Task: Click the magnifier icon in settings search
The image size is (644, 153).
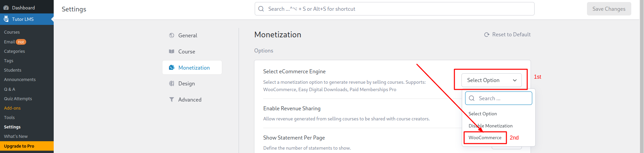Action: coord(261,9)
